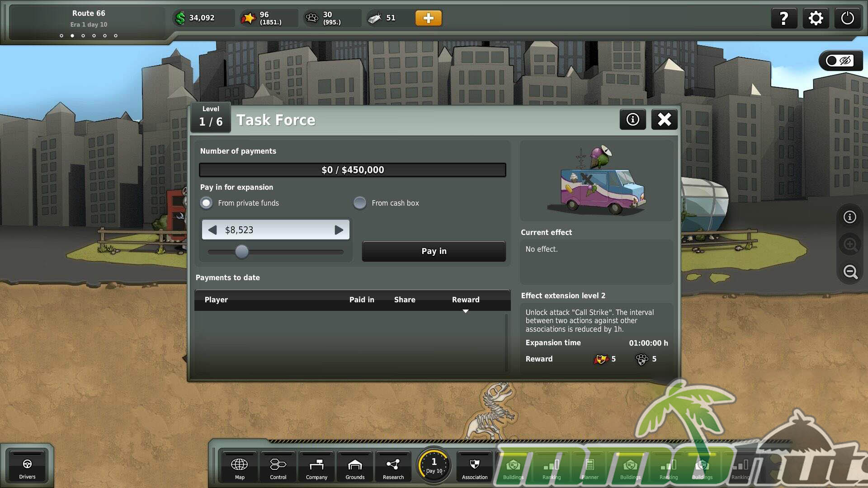Select From cash box option

click(360, 203)
